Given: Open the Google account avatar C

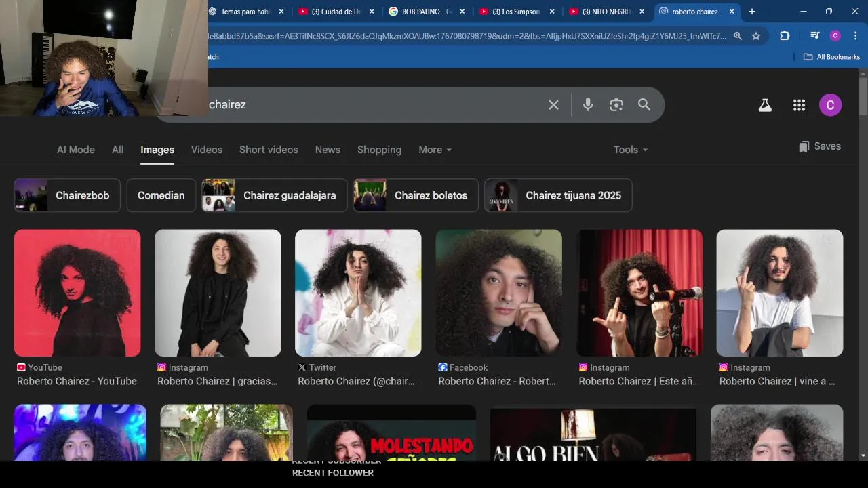Looking at the screenshot, I should [x=830, y=105].
